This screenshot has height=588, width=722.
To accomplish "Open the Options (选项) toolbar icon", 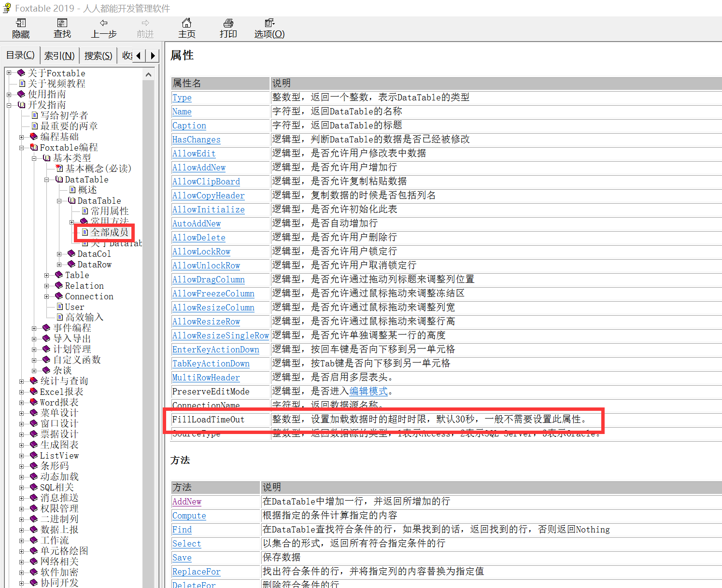I will 269,23.
